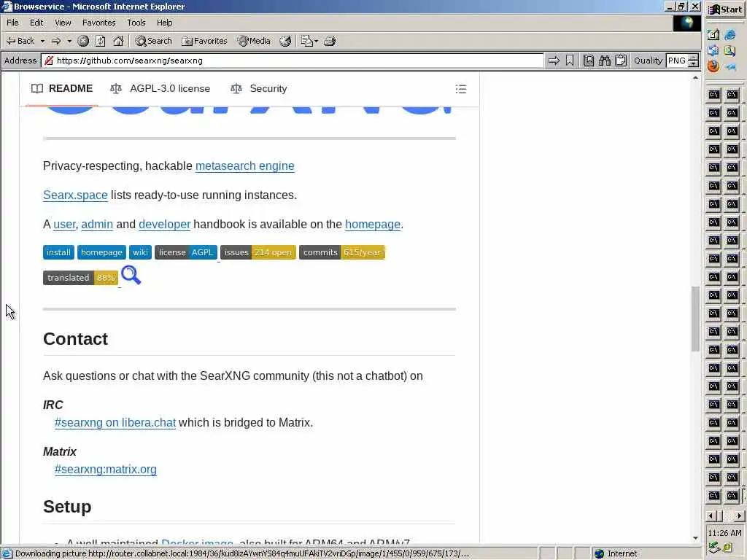The image size is (747, 560).
Task: Open the File menu
Action: click(13, 23)
